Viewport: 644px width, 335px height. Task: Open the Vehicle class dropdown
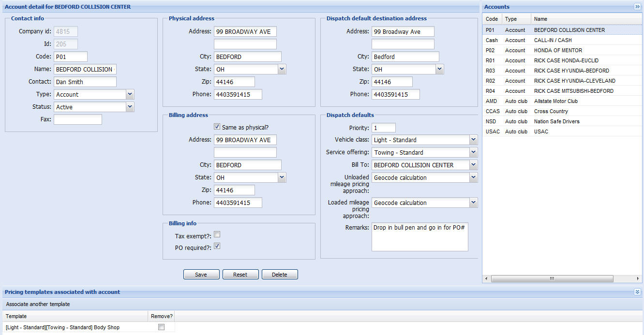[x=473, y=140]
